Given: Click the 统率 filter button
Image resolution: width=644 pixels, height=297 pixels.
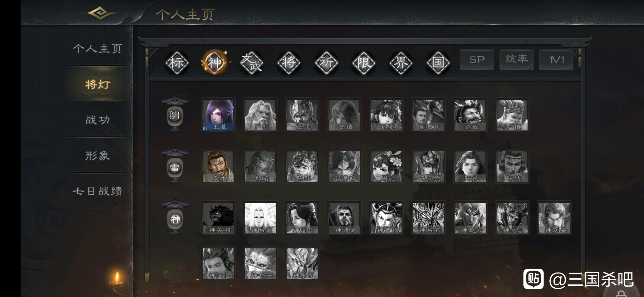Looking at the screenshot, I should (x=516, y=60).
